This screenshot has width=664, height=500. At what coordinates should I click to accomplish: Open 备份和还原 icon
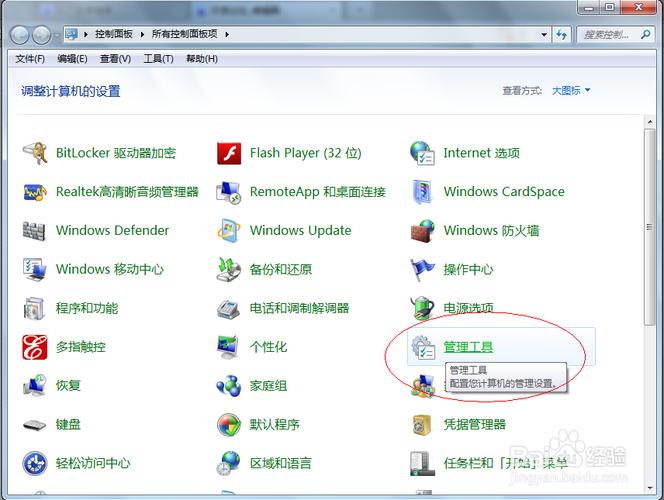click(229, 269)
